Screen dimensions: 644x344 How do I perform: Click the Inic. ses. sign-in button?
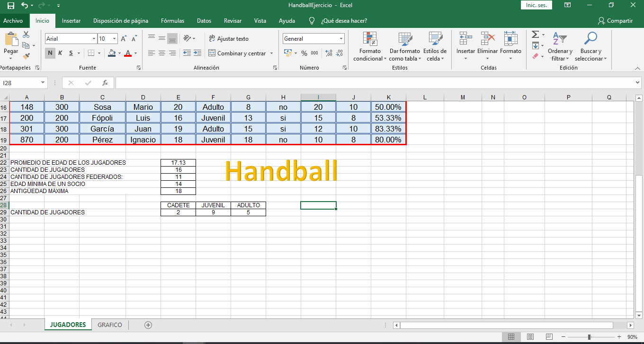coord(537,5)
